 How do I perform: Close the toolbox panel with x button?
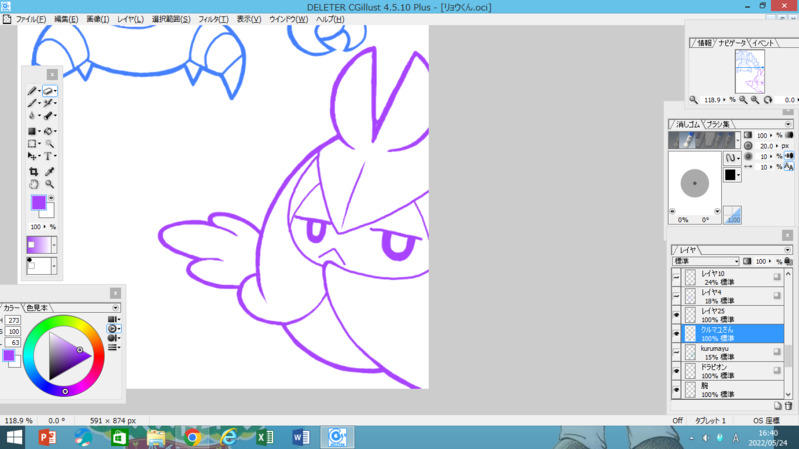pyautogui.click(x=52, y=74)
